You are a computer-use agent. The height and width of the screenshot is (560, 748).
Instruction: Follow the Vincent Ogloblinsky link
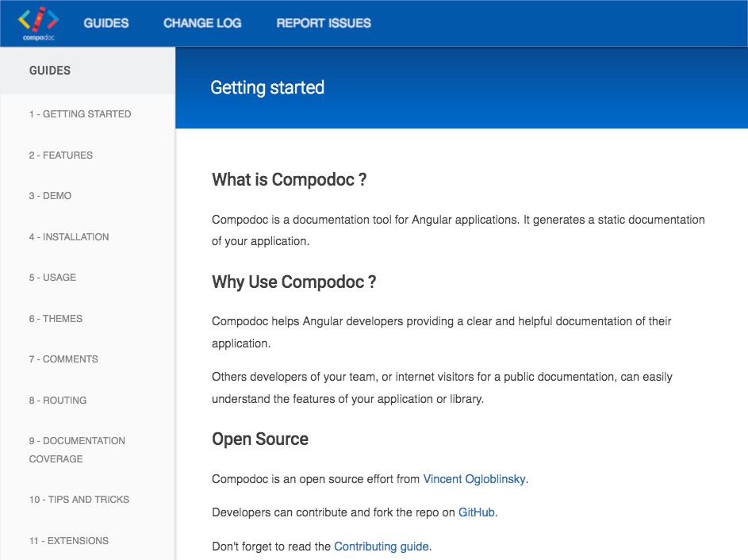coord(474,479)
